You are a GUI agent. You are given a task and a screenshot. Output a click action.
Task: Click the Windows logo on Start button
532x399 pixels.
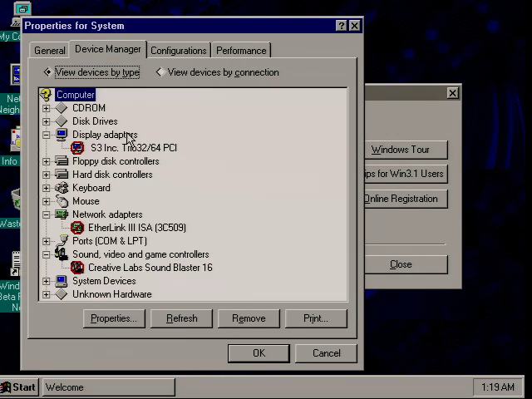[6, 387]
